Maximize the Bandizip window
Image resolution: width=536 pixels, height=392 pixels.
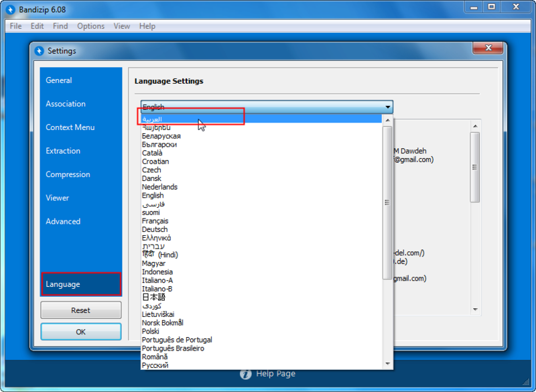pyautogui.click(x=492, y=7)
